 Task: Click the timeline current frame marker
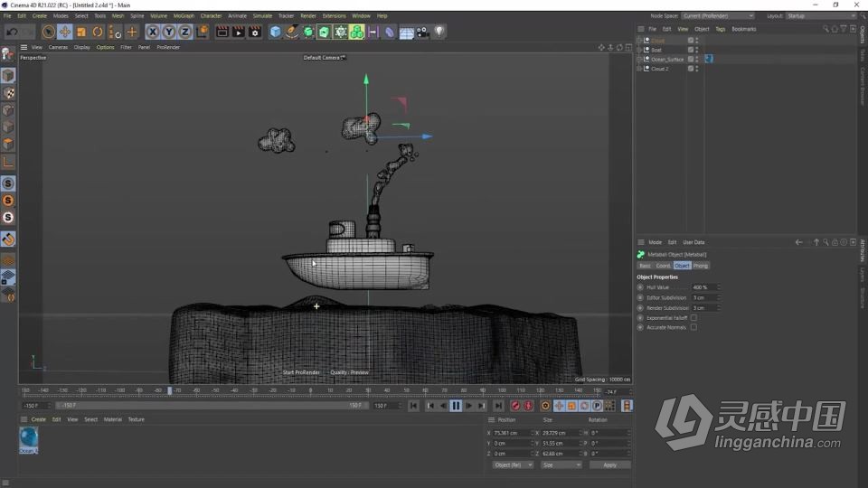170,390
